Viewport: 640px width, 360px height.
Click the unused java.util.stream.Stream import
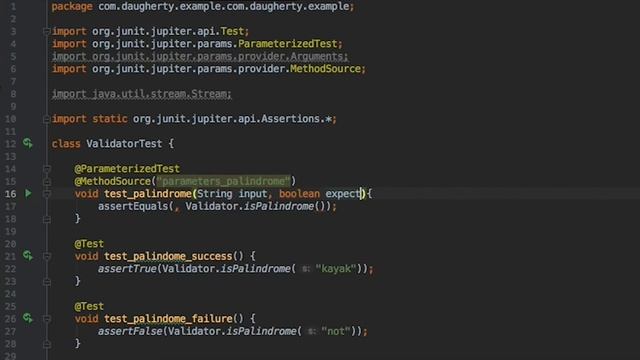pos(142,94)
